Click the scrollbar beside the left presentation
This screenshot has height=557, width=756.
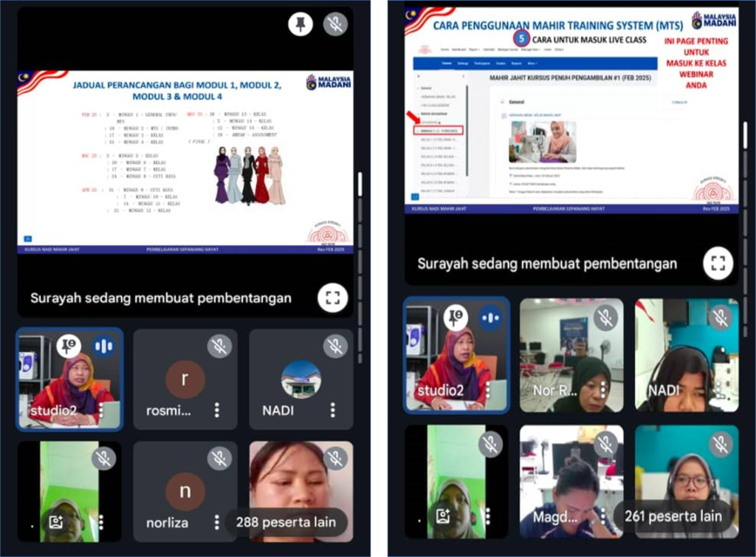(x=360, y=185)
